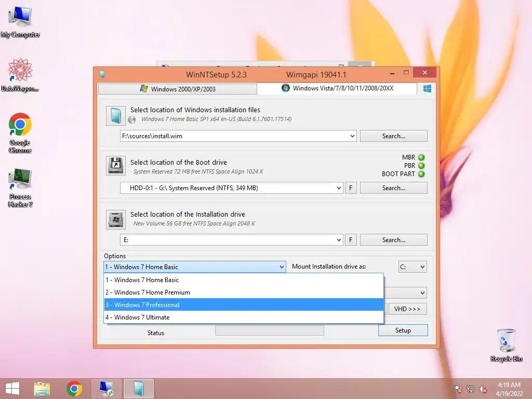This screenshot has width=532, height=399.
Task: Click the MBR green status indicator
Action: tap(421, 157)
